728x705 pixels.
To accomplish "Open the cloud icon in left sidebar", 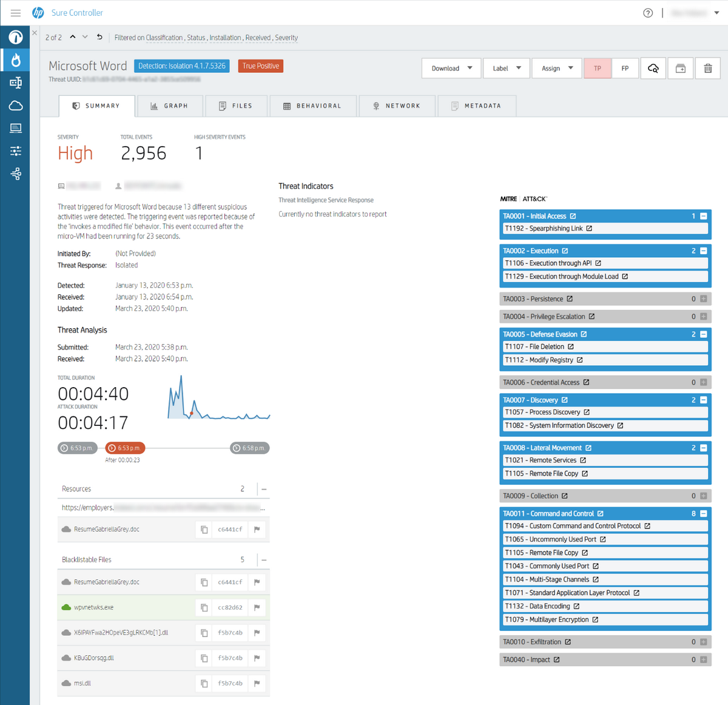I will [16, 106].
